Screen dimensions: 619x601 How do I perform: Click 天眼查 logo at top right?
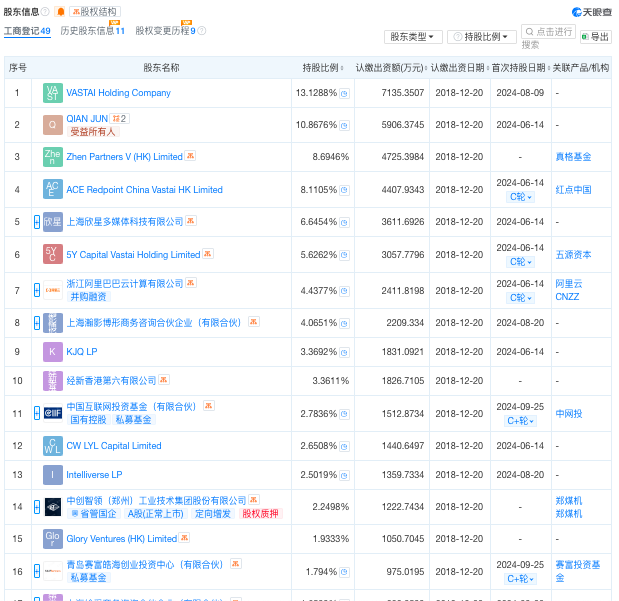tap(591, 12)
